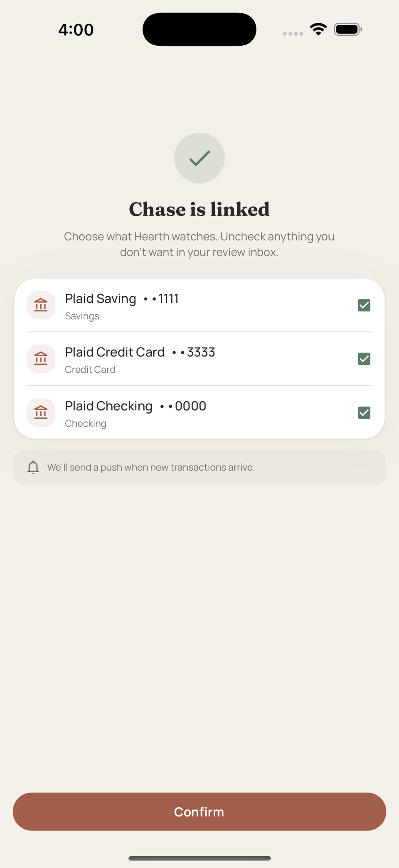Click the bank icon beside Plaid Checking
Image resolution: width=399 pixels, height=868 pixels.
click(41, 412)
